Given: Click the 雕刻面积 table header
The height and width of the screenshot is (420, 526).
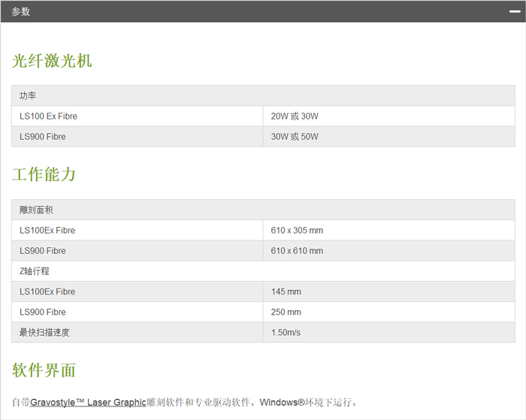Looking at the screenshot, I should [263, 210].
